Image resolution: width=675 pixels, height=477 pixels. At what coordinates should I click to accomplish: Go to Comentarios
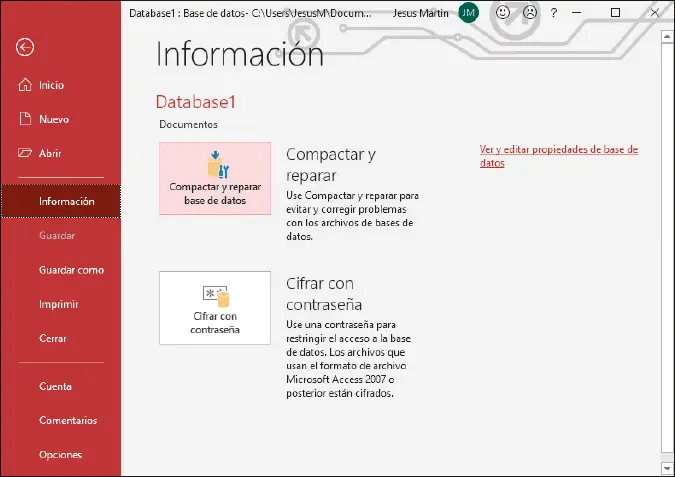point(68,420)
